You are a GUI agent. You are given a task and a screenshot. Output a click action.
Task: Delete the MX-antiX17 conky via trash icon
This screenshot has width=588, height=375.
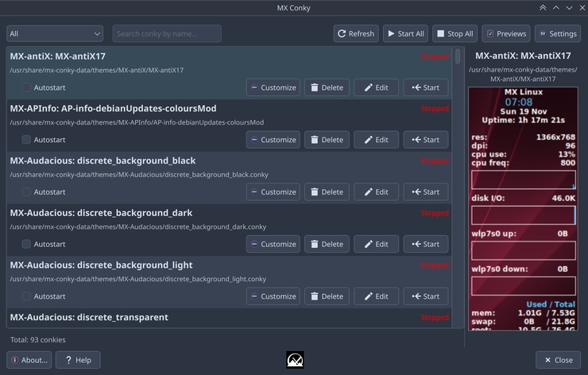click(327, 87)
